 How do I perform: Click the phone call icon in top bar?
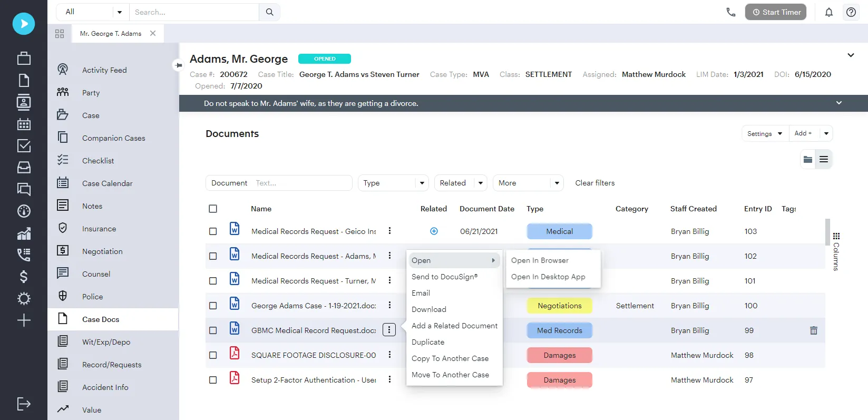[x=730, y=12]
